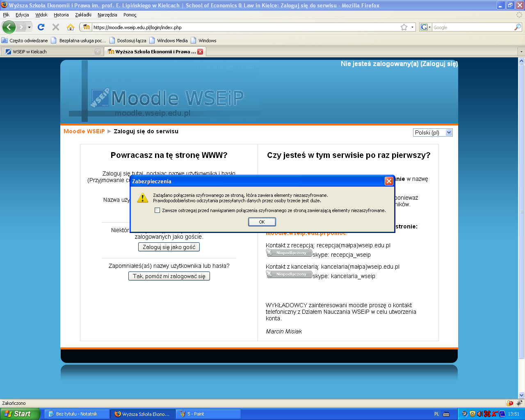
Task: Click the Google search input box
Action: [472, 27]
